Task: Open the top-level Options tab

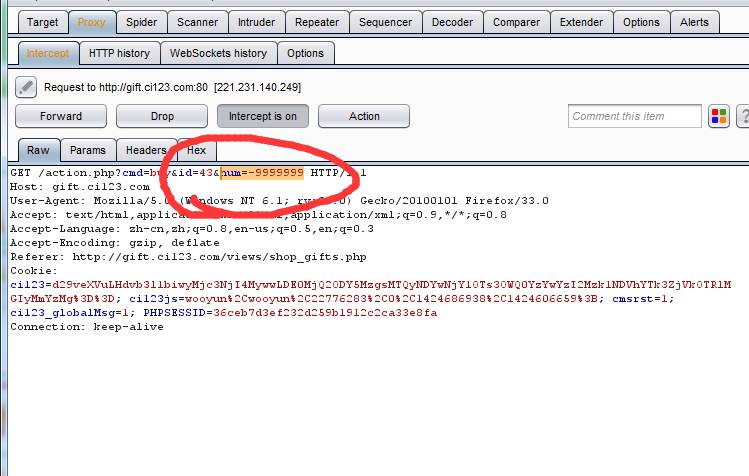Action: click(641, 22)
